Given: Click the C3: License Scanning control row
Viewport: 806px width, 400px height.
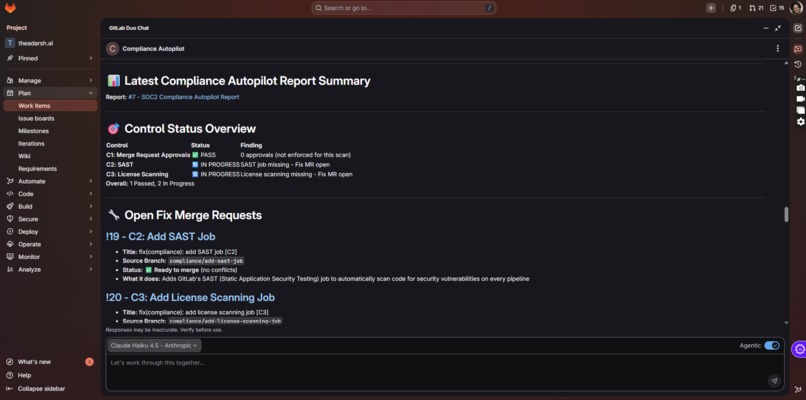Looking at the screenshot, I should point(229,174).
